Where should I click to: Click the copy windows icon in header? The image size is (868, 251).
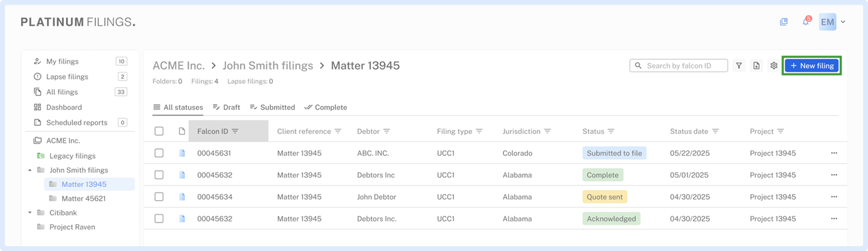(x=784, y=22)
